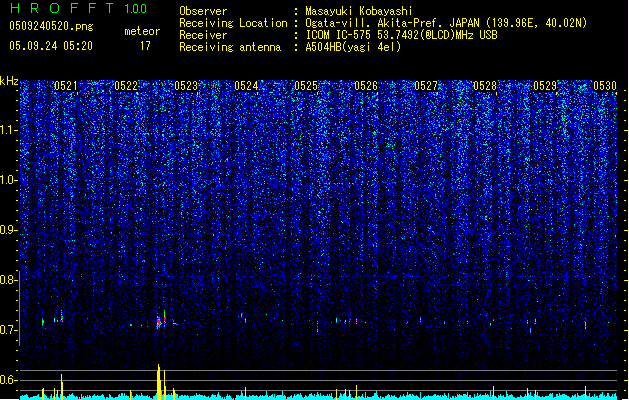
Task: Click the 0.7 kHz axis tick label
Action: [9, 330]
